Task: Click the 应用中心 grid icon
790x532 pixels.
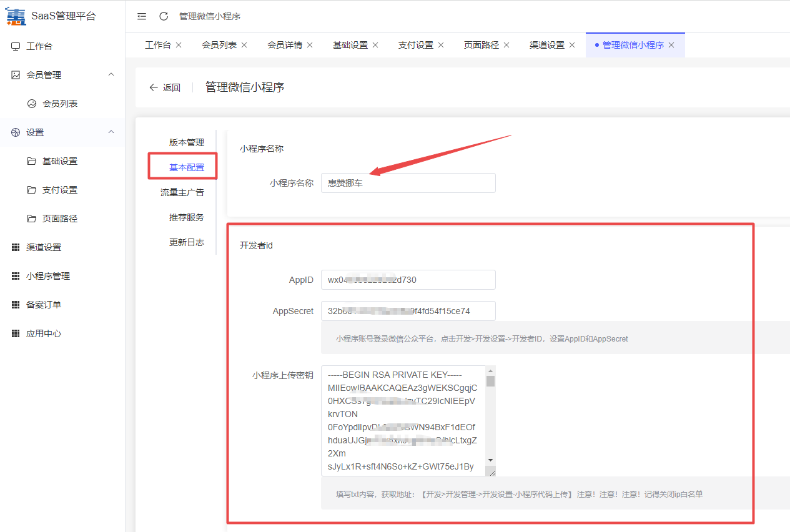Action: click(16, 333)
